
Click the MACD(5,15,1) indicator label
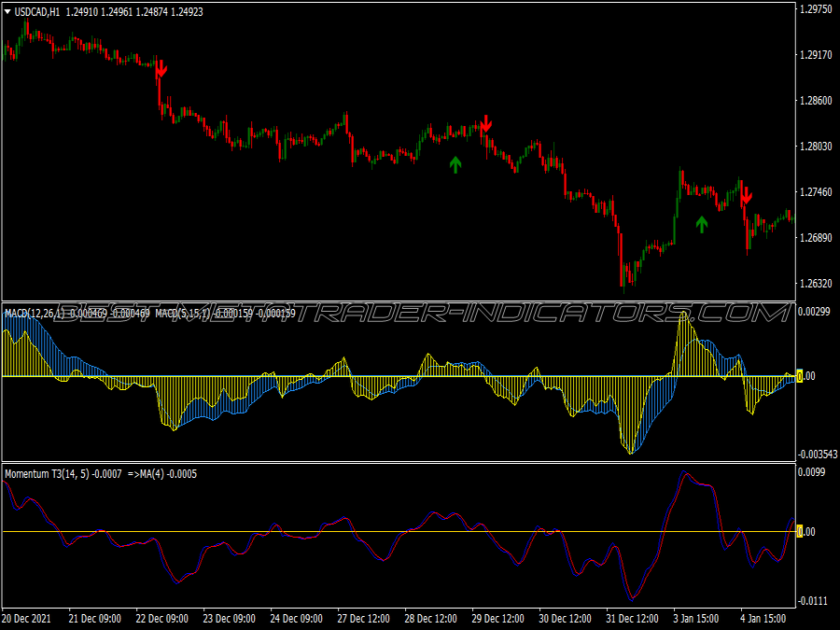click(x=183, y=314)
